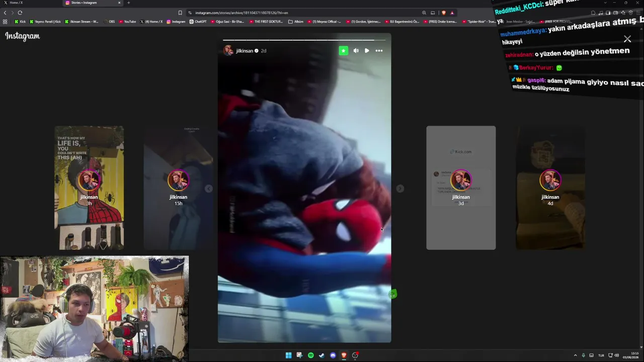The width and height of the screenshot is (644, 362).
Task: Open Steam from the taskbar
Action: coord(321,355)
